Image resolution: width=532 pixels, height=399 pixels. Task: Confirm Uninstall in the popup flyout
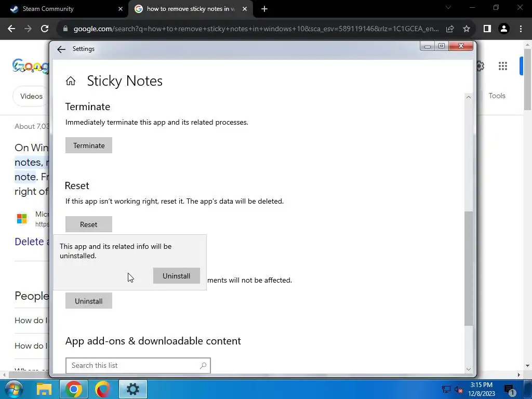[177, 276]
